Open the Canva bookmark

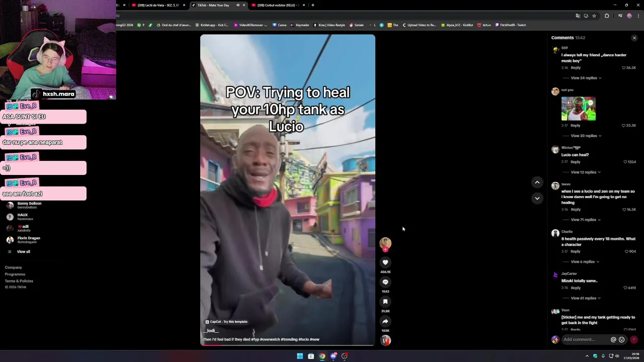tap(279, 25)
